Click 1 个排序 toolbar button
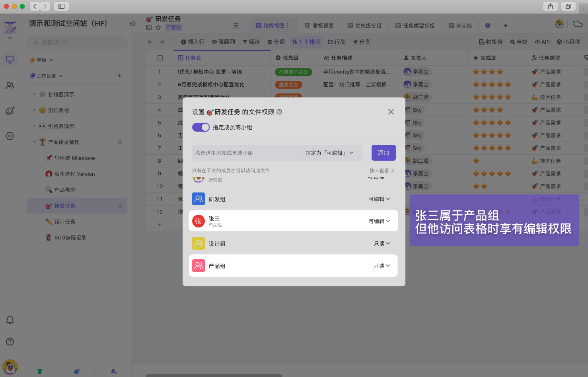This screenshot has width=588, height=377. click(x=306, y=42)
